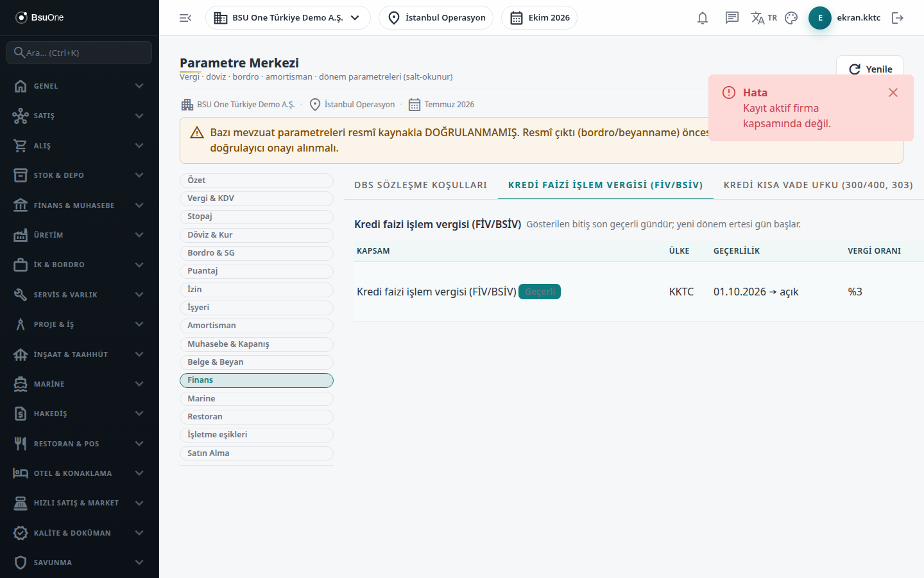Dismiss the Hata error notification

click(x=893, y=92)
